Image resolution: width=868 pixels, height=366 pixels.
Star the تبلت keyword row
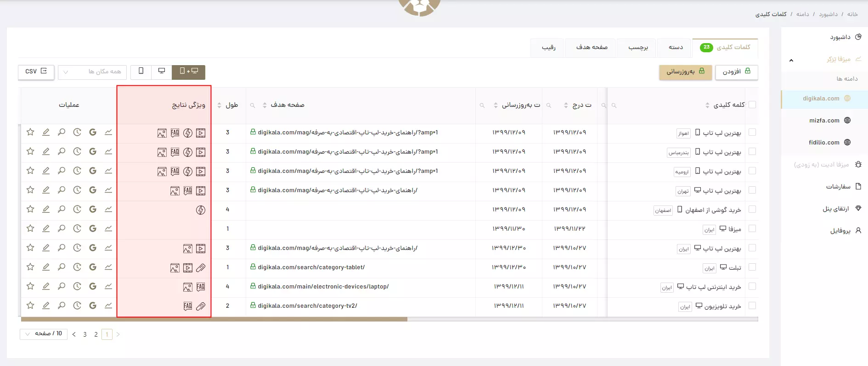click(x=30, y=267)
